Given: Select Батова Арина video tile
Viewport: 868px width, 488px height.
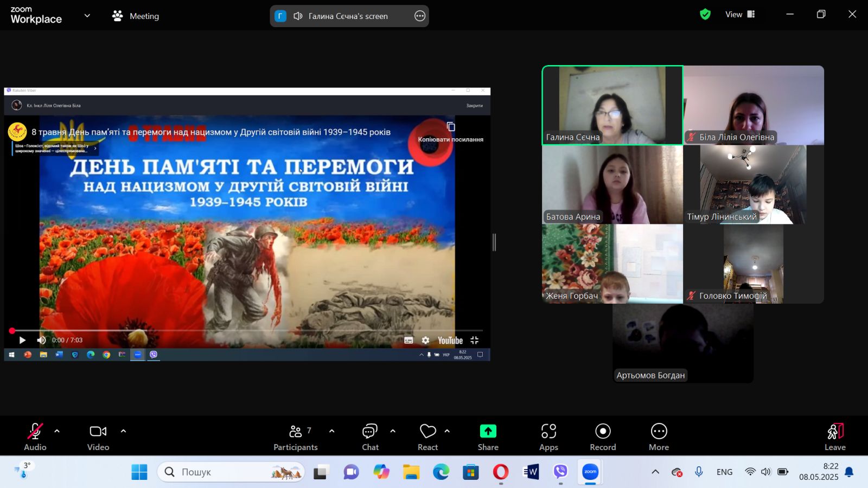Looking at the screenshot, I should coord(612,184).
